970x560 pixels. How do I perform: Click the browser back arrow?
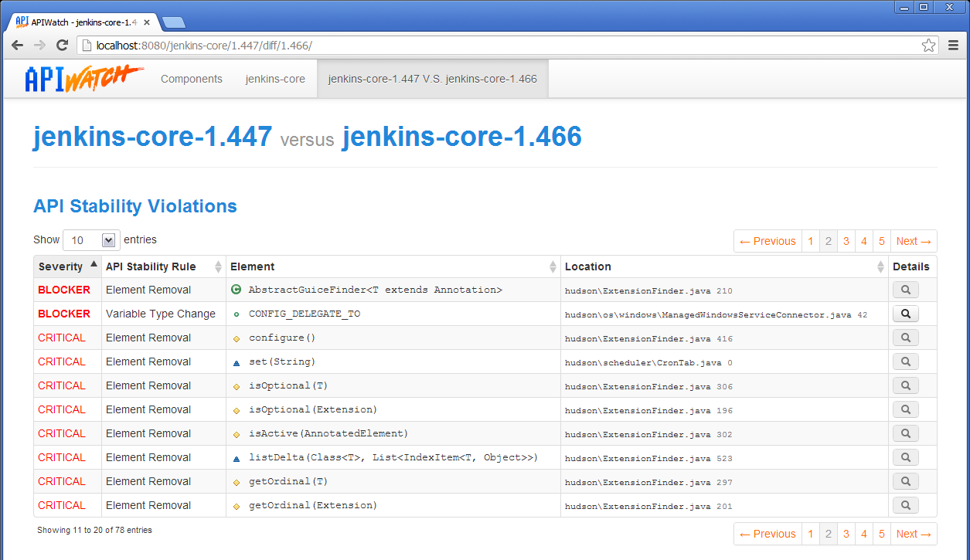[x=17, y=46]
